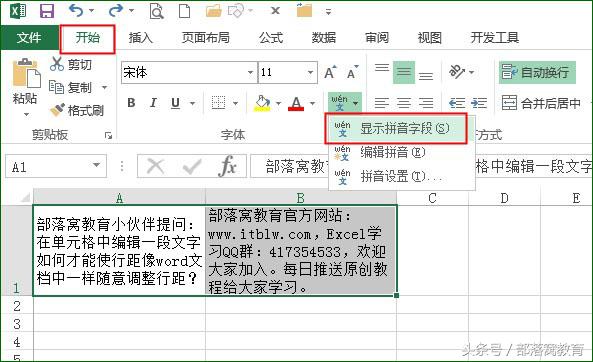Toggle 自动换行 wrap text
This screenshot has height=362, width=593.
coord(537,72)
